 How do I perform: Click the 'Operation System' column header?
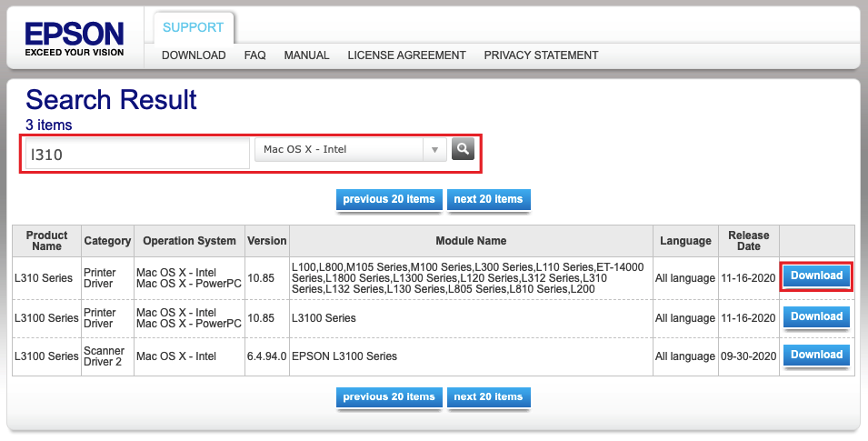pyautogui.click(x=189, y=241)
